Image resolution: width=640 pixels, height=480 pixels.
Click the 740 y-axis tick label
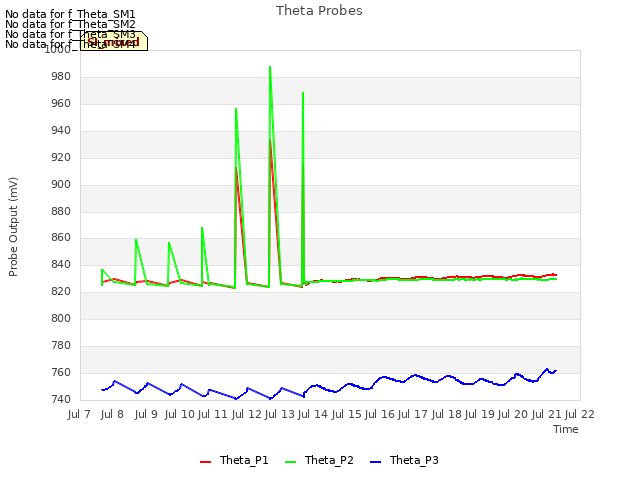[x=61, y=399]
